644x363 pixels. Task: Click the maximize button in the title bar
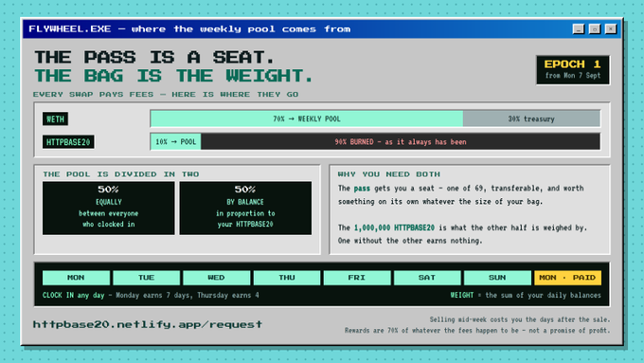[595, 29]
